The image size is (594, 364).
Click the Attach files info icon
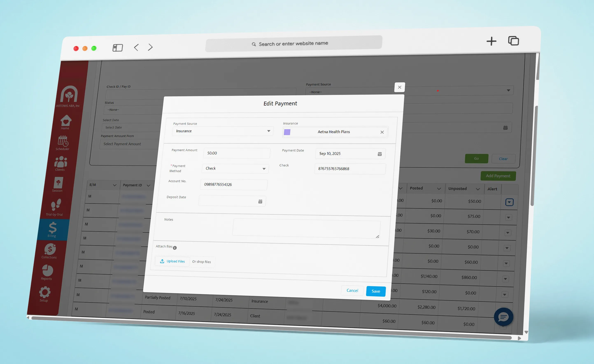point(175,248)
